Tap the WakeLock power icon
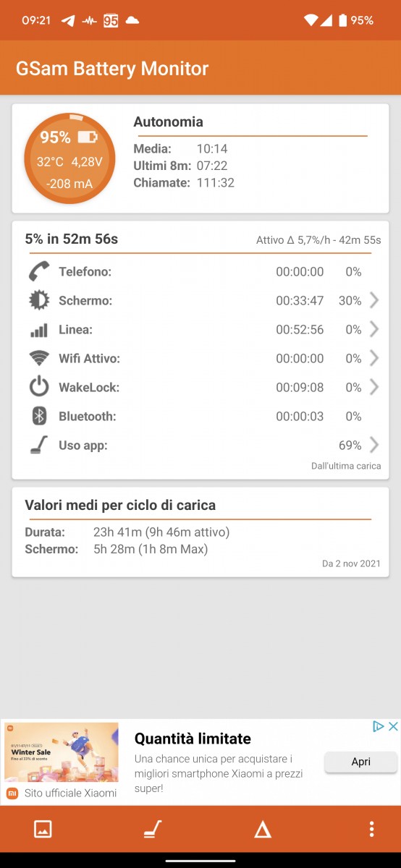This screenshot has width=401, height=868. click(x=39, y=387)
